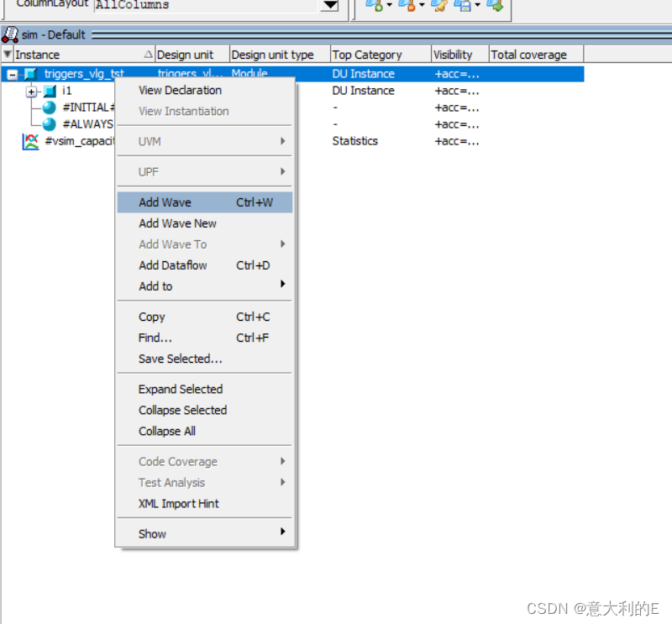Viewport: 672px width, 624px height.
Task: Collapse the triggers_vlg_tst tree node
Action: [13, 75]
